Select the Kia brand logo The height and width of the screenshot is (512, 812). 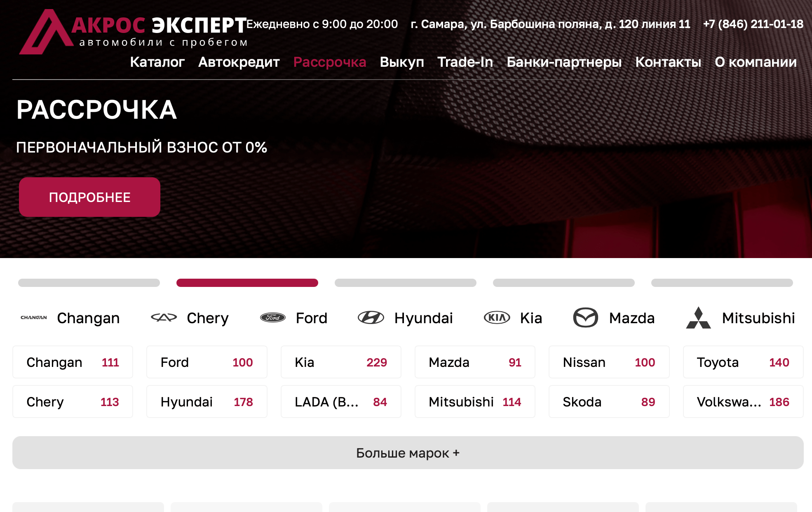497,317
